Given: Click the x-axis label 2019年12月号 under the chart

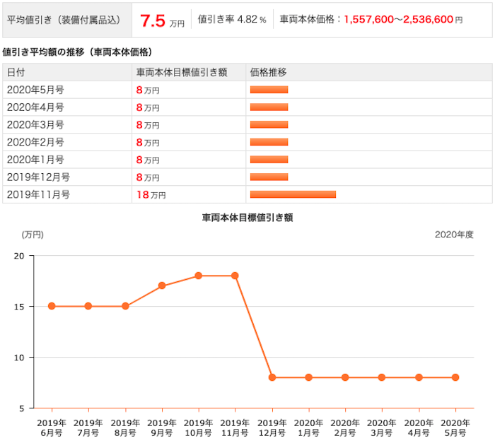Looking at the screenshot, I should [x=272, y=428].
